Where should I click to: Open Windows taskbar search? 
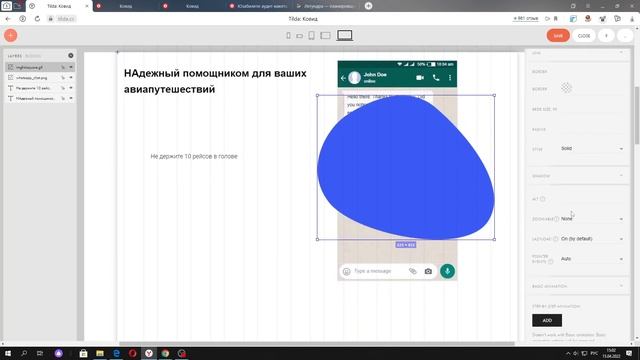[24, 353]
